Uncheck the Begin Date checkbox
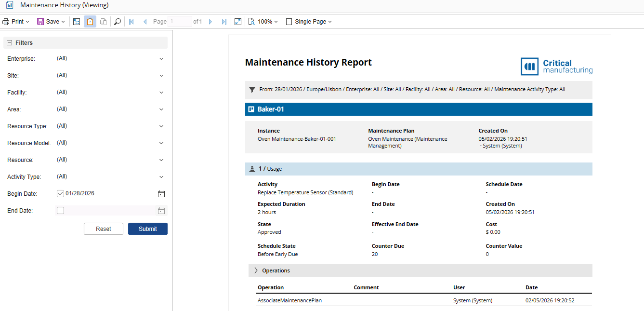 (x=60, y=193)
